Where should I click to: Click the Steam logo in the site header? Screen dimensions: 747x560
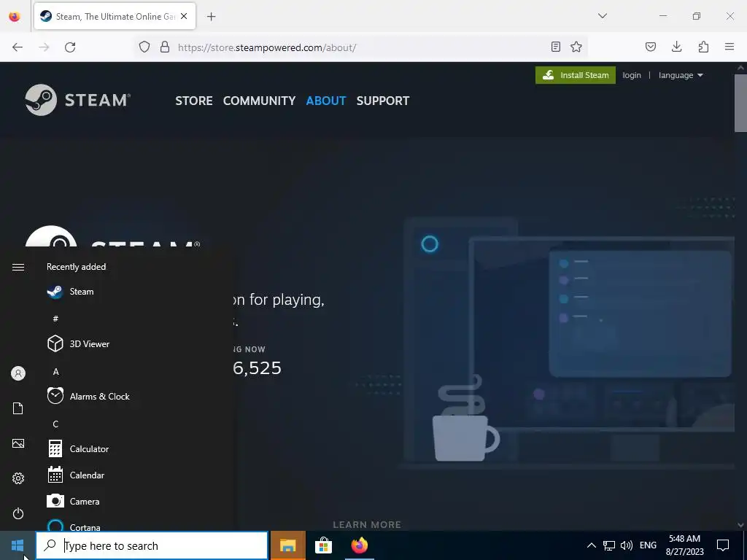(77, 100)
